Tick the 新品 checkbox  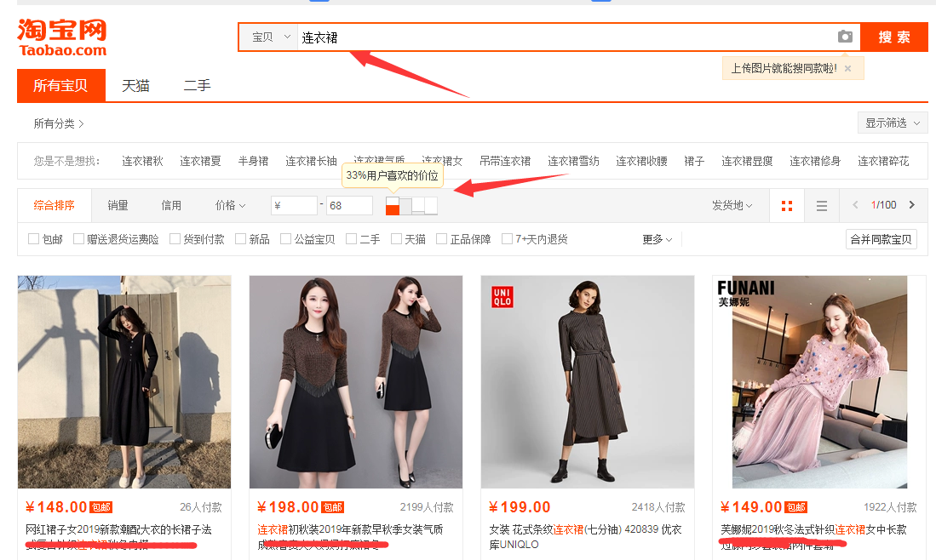tap(240, 239)
